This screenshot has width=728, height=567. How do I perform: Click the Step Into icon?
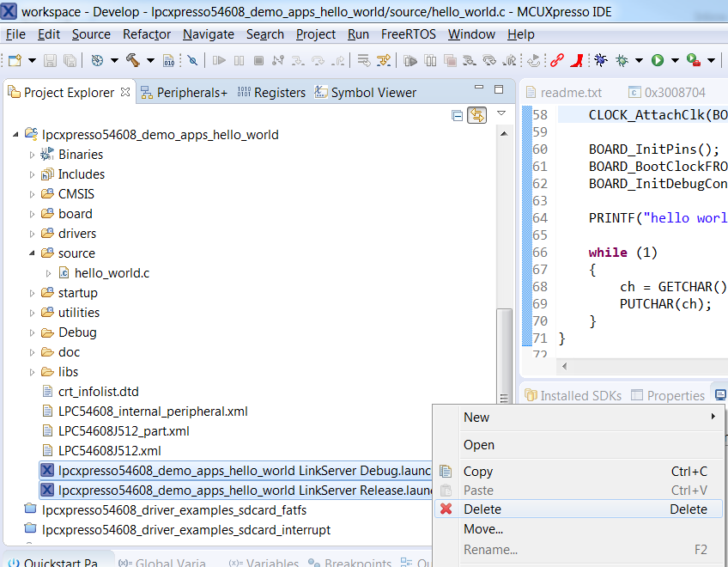pos(298,60)
